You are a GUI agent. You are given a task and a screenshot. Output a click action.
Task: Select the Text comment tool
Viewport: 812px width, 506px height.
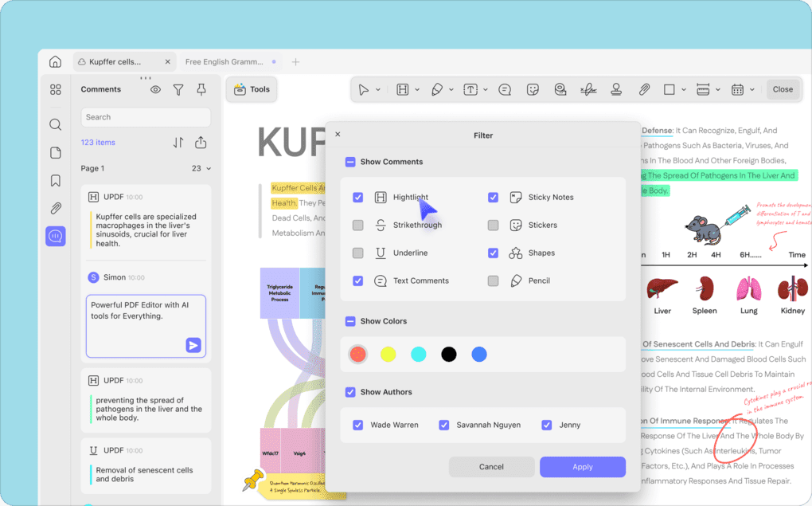pyautogui.click(x=505, y=88)
